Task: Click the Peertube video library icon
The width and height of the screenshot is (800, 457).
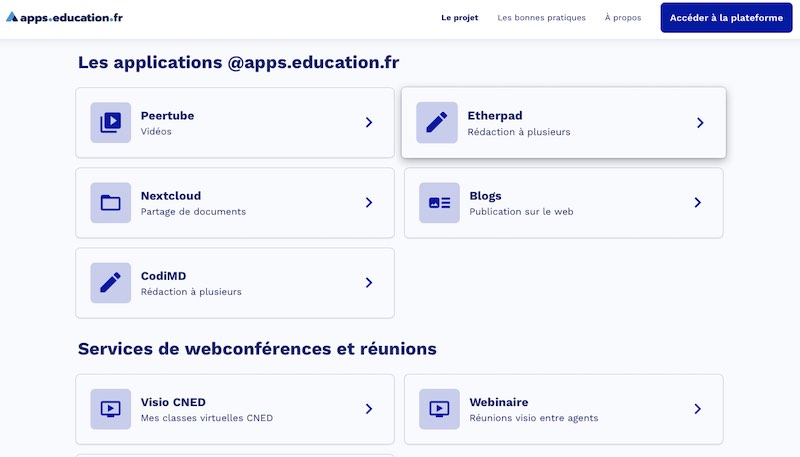Action: tap(110, 123)
